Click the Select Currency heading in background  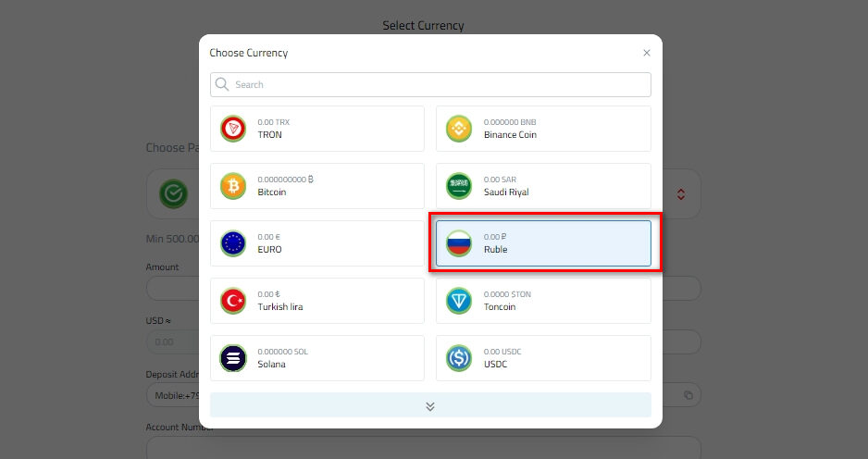pos(424,26)
